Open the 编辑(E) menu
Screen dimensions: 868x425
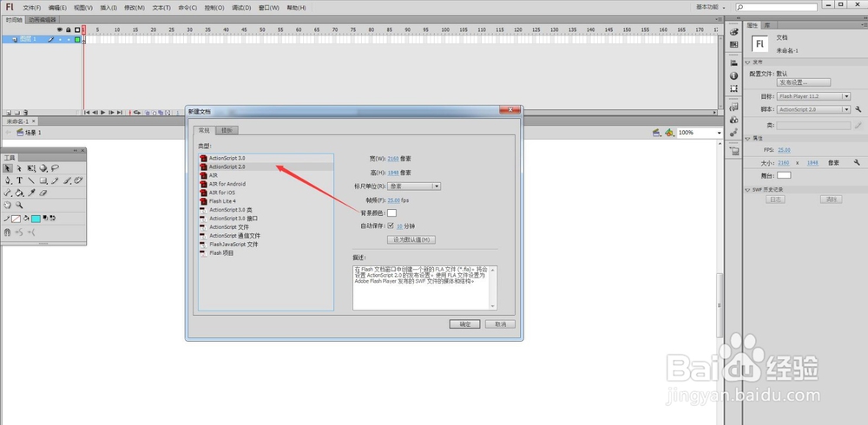click(x=57, y=8)
